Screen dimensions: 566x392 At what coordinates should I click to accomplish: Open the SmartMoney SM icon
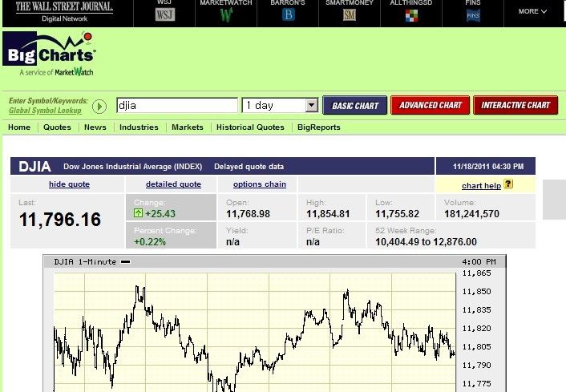click(x=349, y=14)
